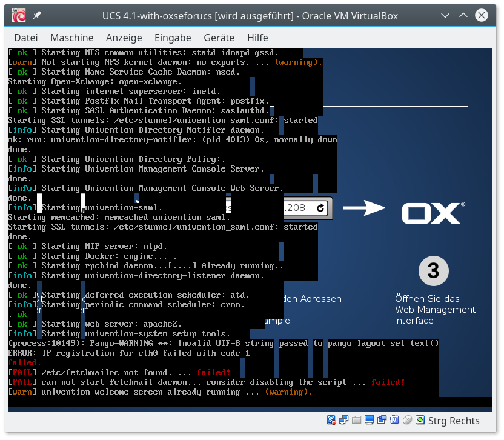Click the overlapping screens recording icon

click(382, 421)
